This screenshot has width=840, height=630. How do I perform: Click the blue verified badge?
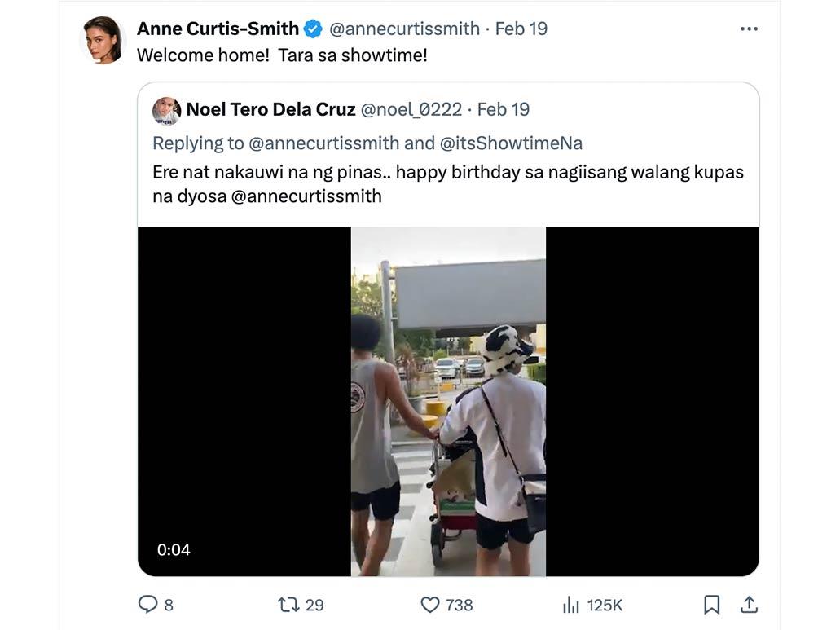(x=313, y=29)
